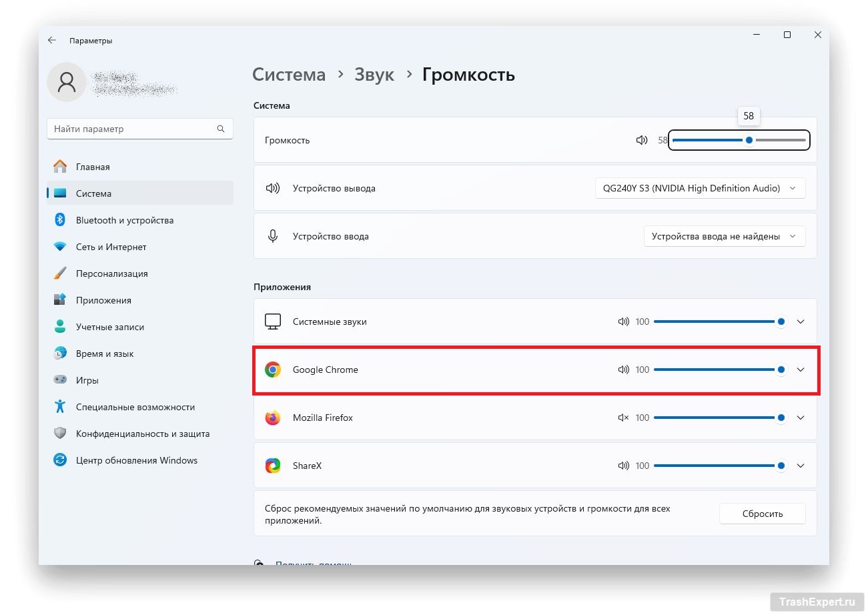Open the Устройство ввода dropdown
The image size is (868, 615).
click(724, 236)
